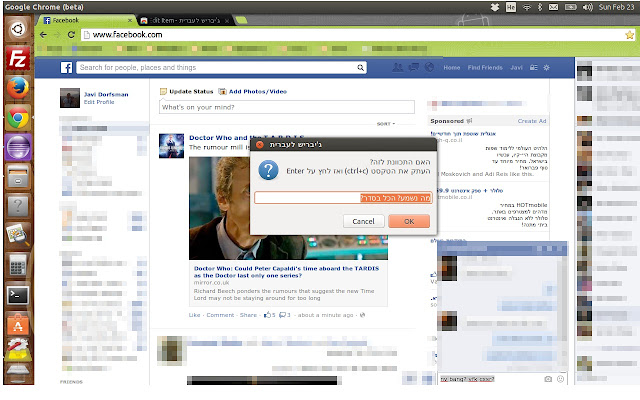Open Javi Dorfsman profile name link
This screenshot has width=640, height=400.
[106, 94]
